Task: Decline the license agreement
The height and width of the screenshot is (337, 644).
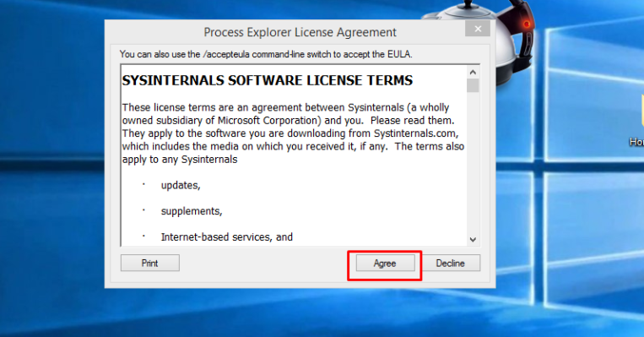Action: [x=451, y=263]
